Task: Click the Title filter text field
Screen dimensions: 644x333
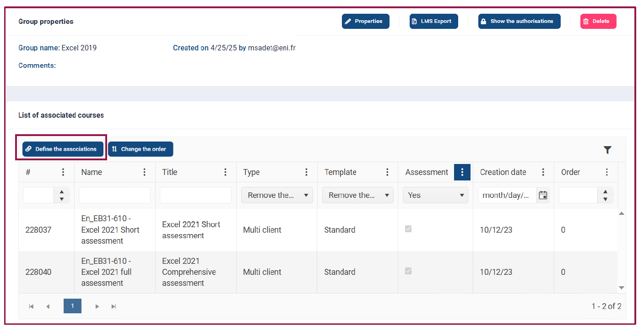Action: click(195, 195)
